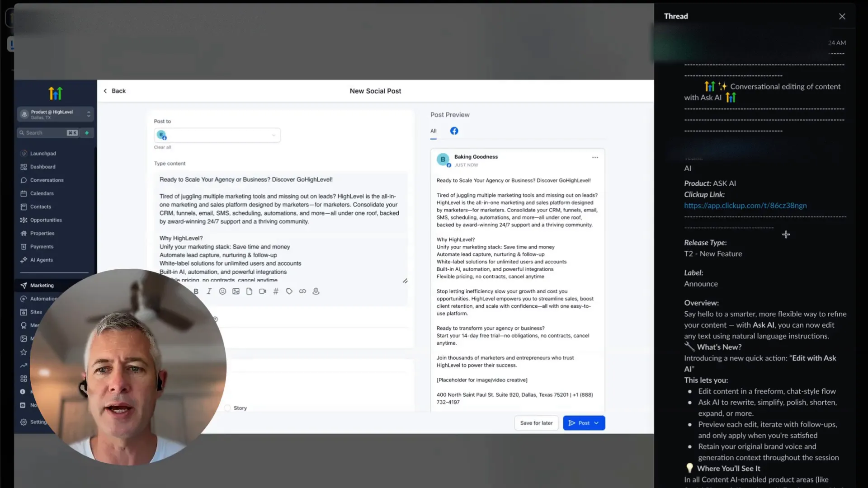Click Clear all under Post to

162,147
